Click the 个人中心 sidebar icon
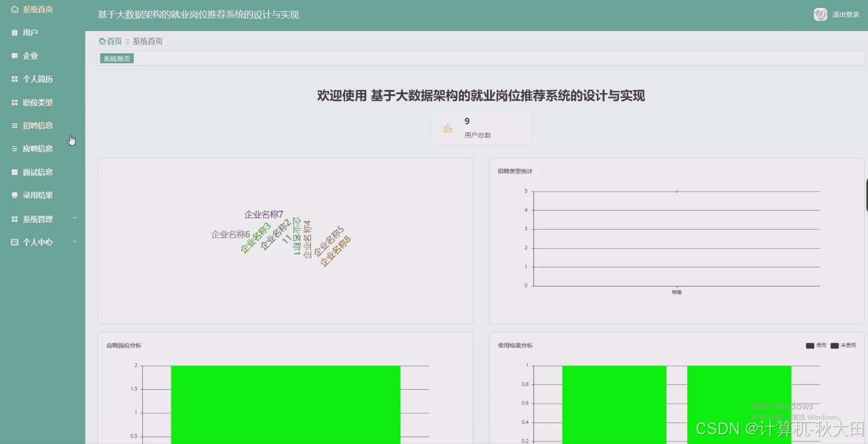The image size is (868, 444). click(x=15, y=242)
